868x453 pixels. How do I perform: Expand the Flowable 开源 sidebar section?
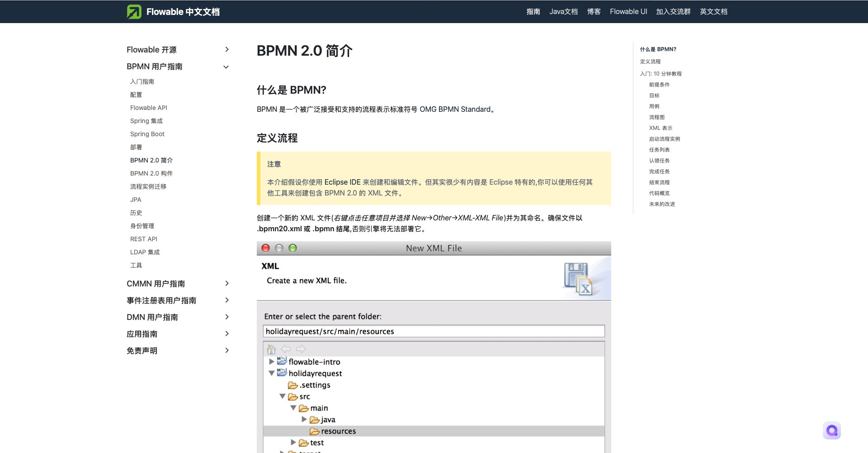point(227,49)
